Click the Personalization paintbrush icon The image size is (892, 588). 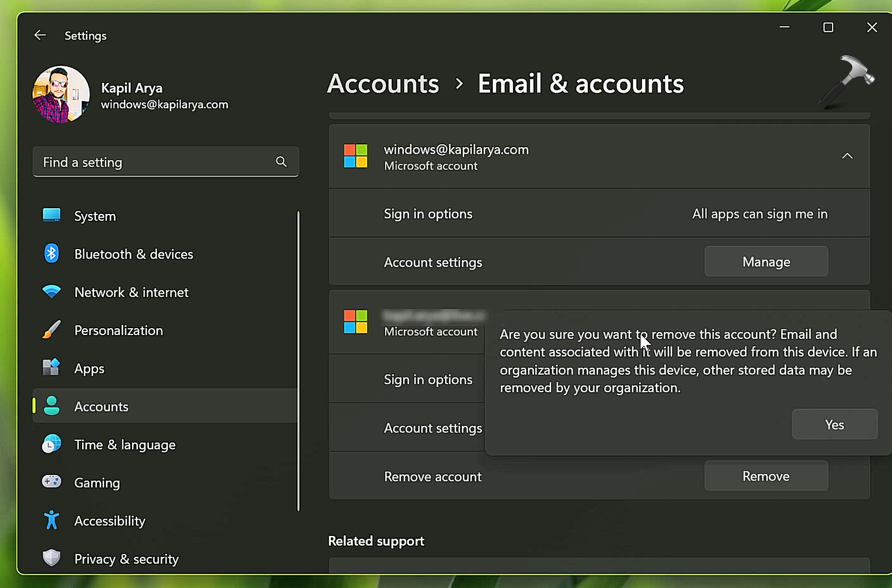tap(52, 330)
